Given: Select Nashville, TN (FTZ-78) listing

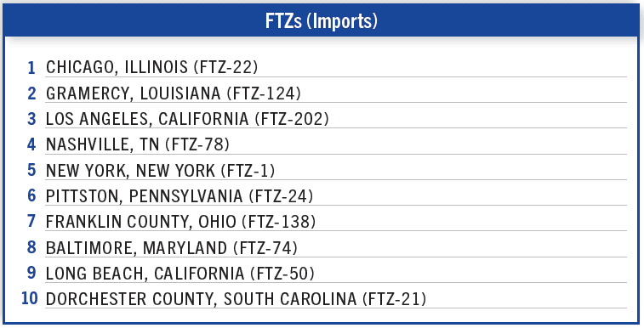Looking at the screenshot, I should coord(138,144).
